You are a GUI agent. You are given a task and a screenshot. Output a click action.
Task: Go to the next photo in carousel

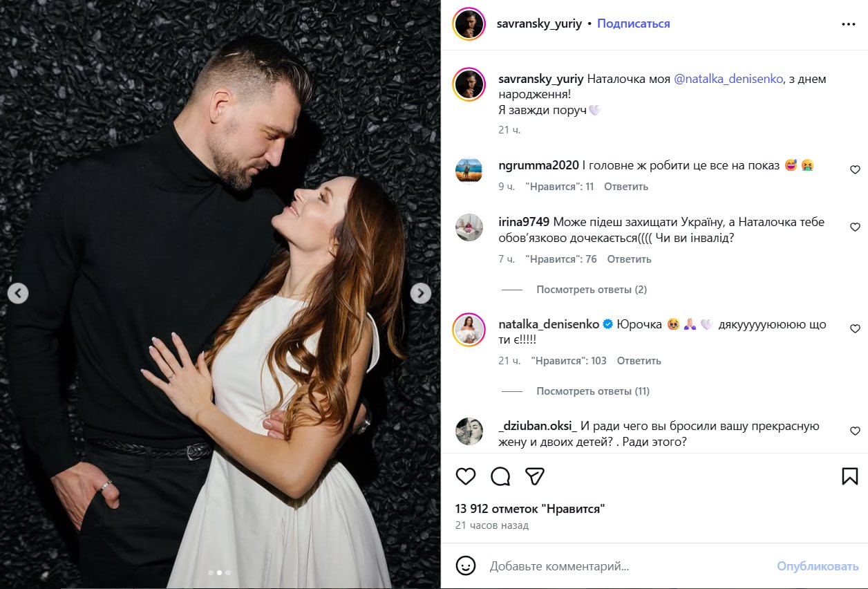coord(420,293)
